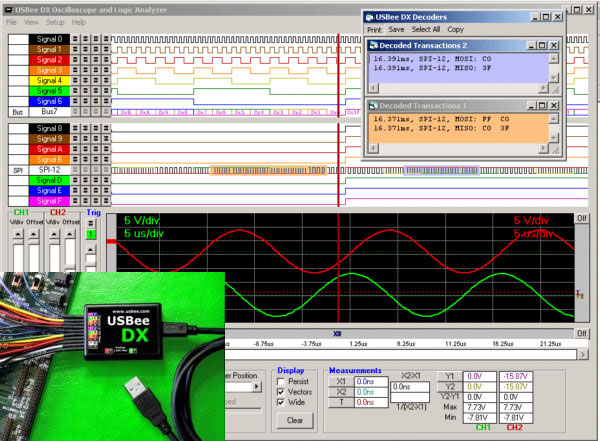Click the X1 value field
600x441 pixels.
pyautogui.click(x=371, y=382)
